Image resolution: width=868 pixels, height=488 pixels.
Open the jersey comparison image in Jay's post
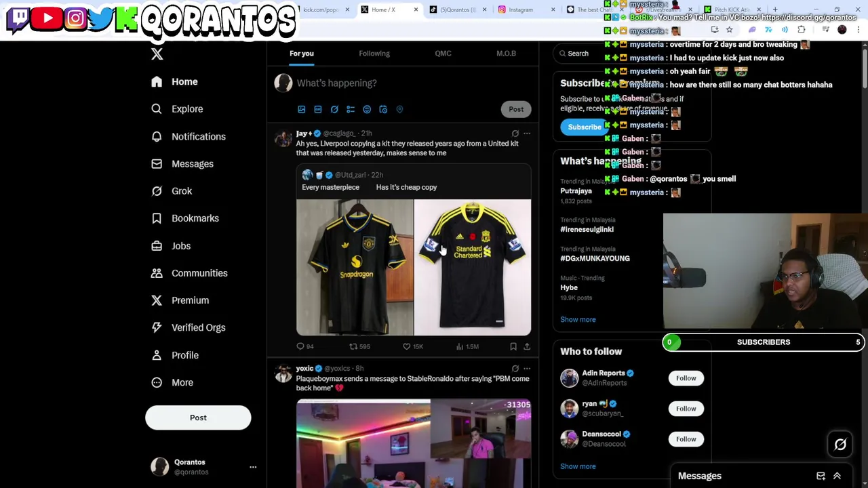(414, 268)
